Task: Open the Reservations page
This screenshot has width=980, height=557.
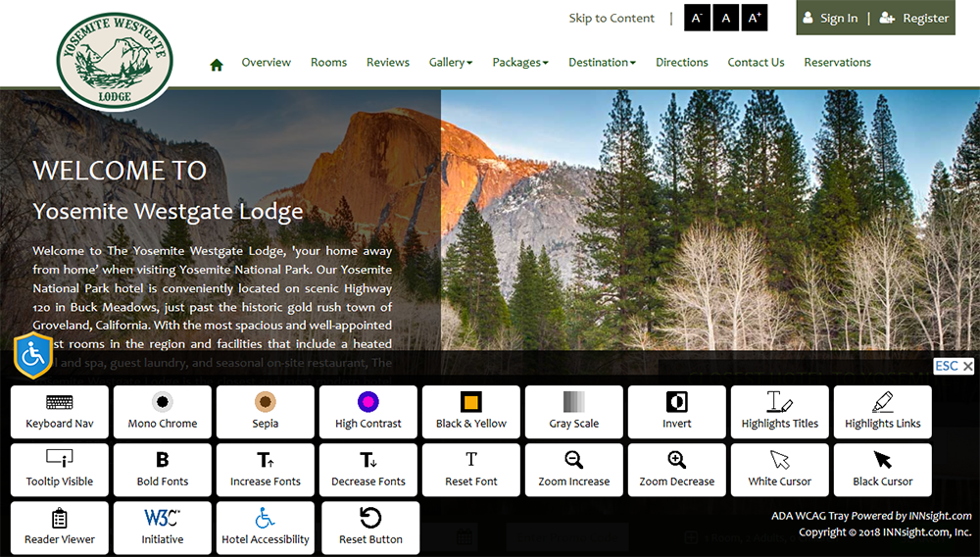Action: click(838, 63)
